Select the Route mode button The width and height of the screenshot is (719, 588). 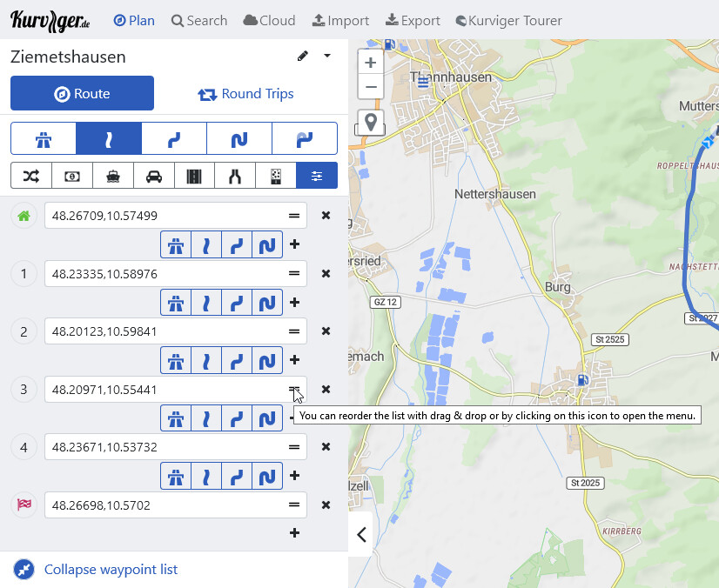coord(82,93)
